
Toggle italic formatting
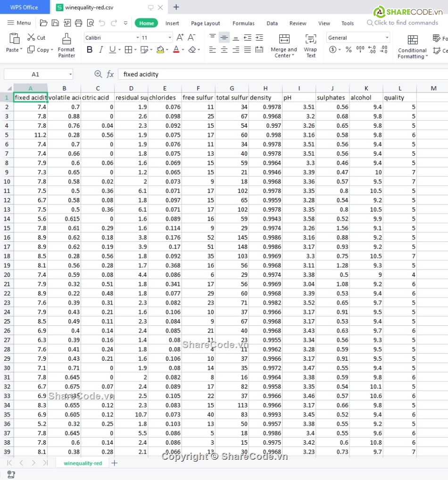point(101,50)
